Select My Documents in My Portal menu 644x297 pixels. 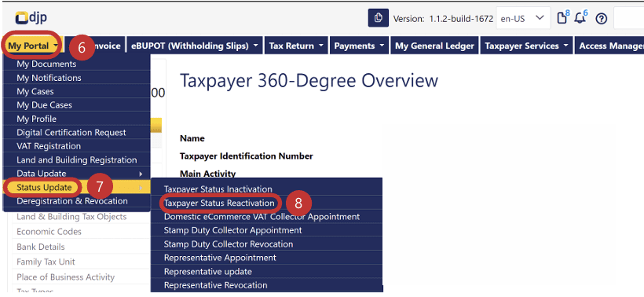(x=77, y=64)
